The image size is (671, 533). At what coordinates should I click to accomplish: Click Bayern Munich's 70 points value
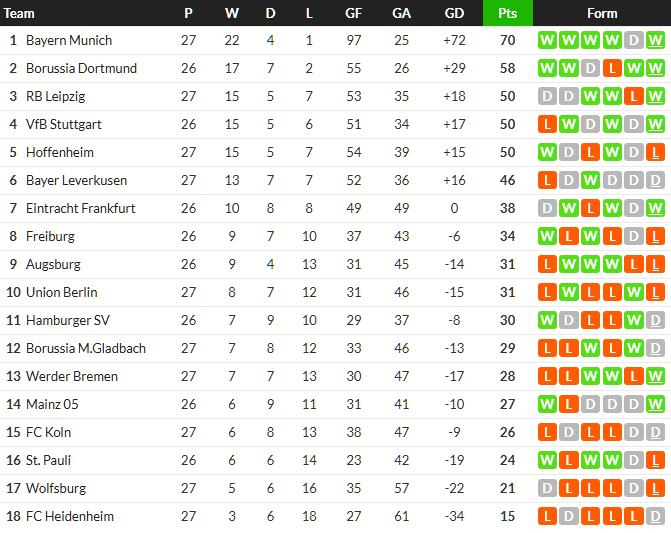point(507,41)
